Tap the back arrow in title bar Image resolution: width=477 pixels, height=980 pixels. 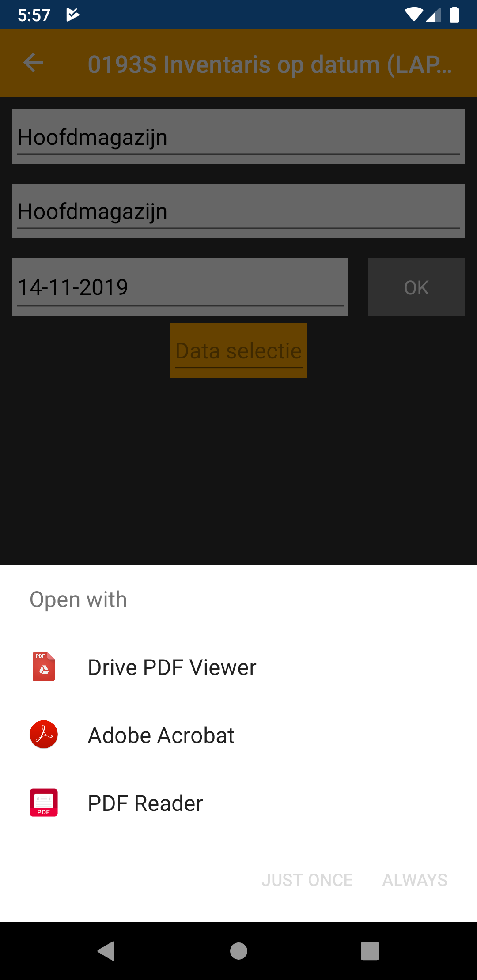(33, 62)
